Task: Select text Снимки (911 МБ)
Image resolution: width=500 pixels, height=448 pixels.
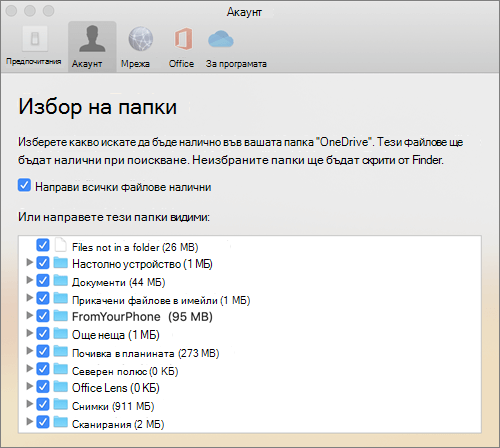Action: click(113, 406)
